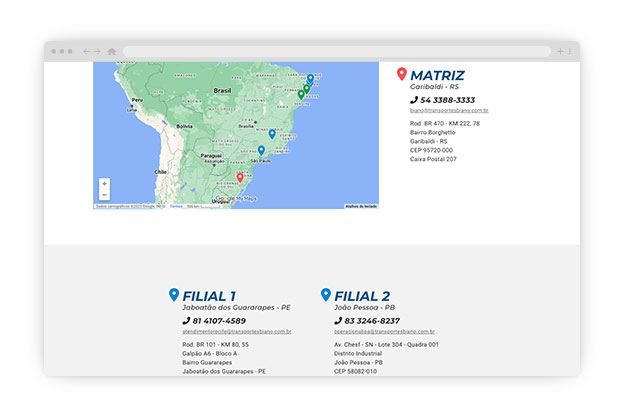
Task: Select the lower green marker near Sergipe
Action: 301,95
